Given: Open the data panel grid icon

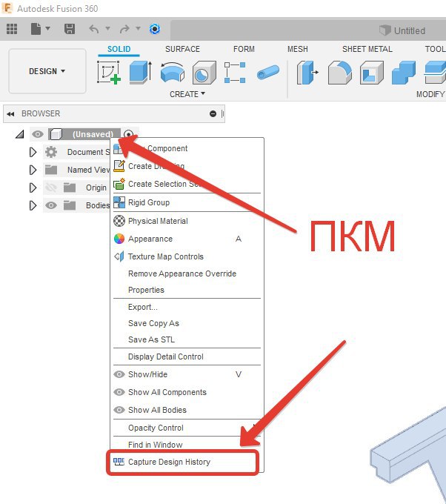Looking at the screenshot, I should click(12, 29).
